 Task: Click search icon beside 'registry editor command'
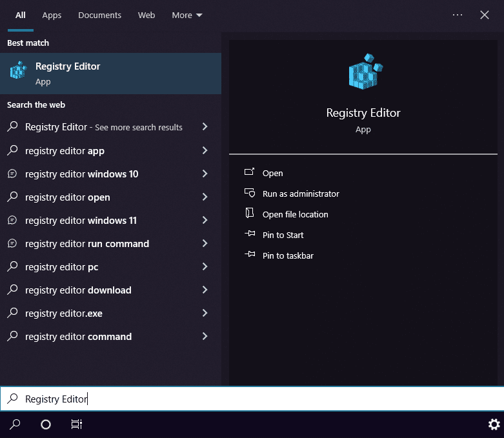(x=12, y=336)
